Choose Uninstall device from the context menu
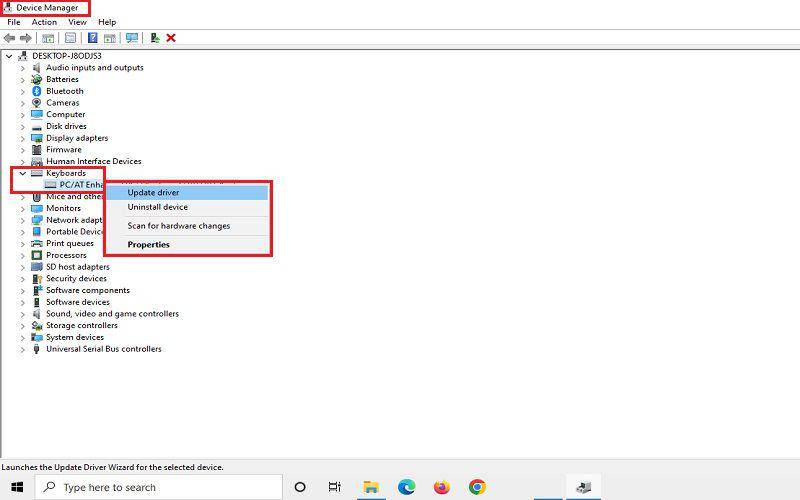The height and width of the screenshot is (500, 800). 187,207
